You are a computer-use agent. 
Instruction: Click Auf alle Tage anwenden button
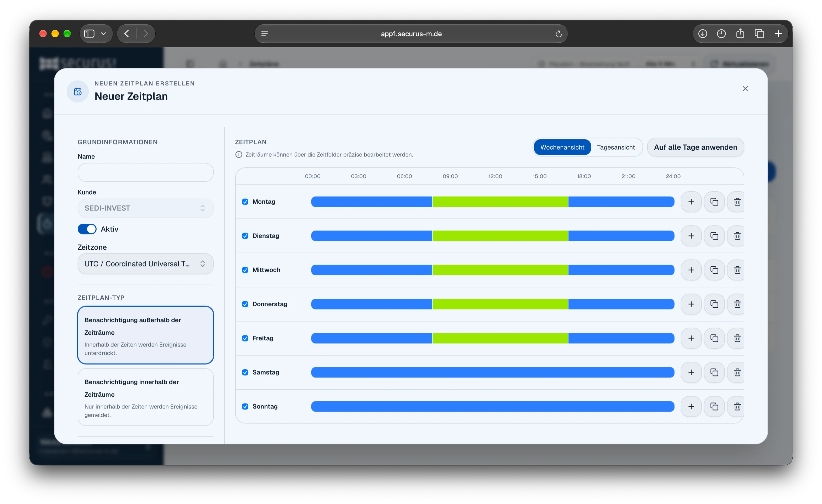pos(695,147)
